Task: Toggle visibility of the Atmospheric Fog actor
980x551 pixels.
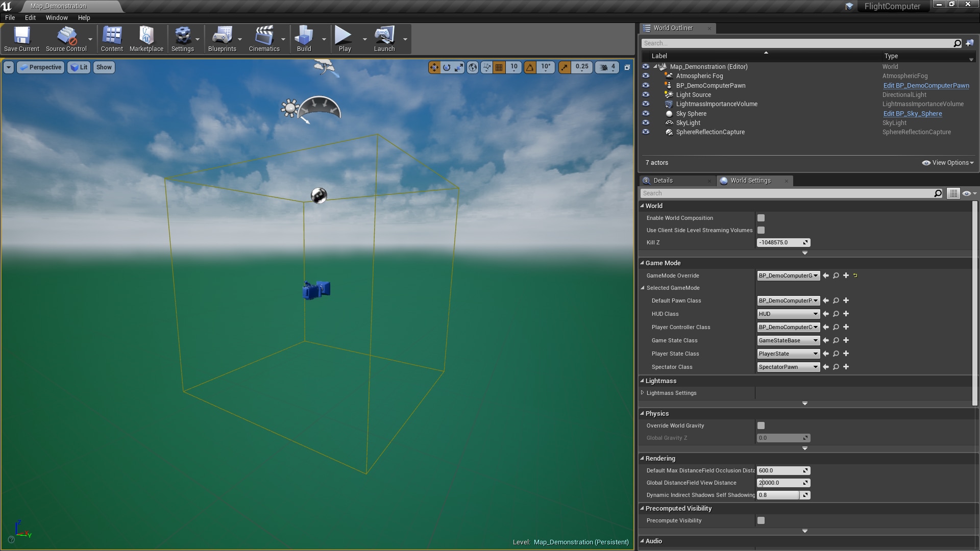Action: pos(646,76)
